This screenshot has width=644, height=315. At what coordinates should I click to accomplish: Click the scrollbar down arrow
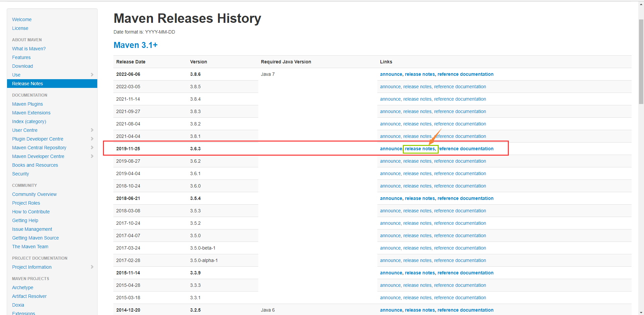[x=641, y=312]
